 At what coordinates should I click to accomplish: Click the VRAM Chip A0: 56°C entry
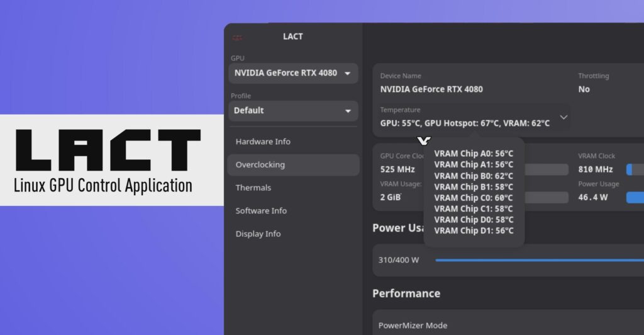pos(474,153)
